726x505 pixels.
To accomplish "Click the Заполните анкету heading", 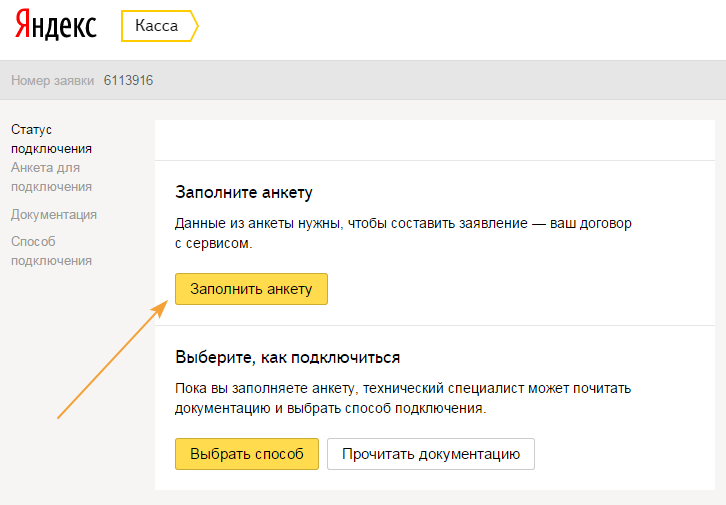I will [244, 192].
